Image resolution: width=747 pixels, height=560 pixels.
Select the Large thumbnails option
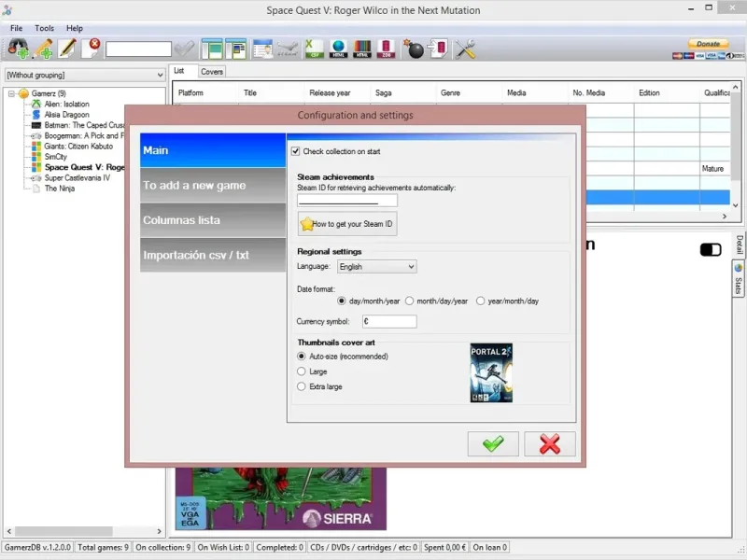[301, 371]
